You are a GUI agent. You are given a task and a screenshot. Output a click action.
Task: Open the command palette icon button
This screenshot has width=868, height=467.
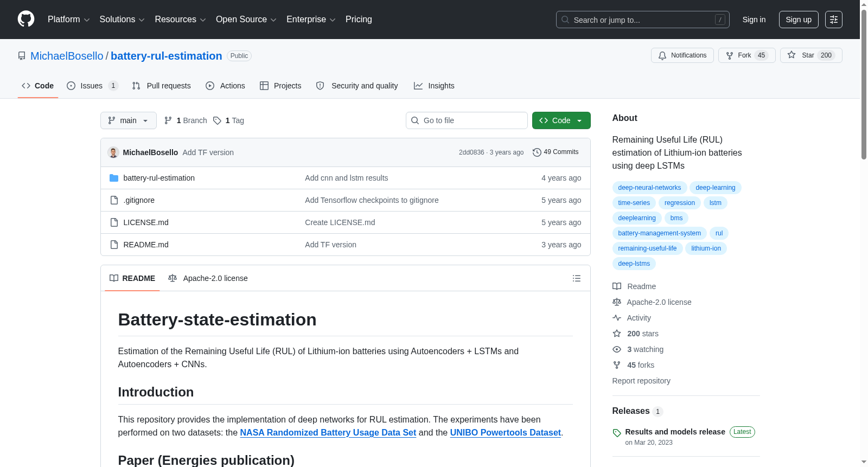point(834,20)
